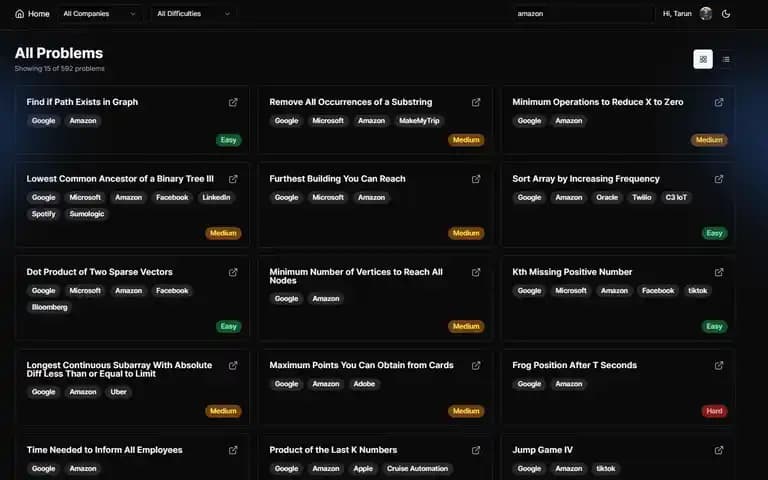Open external link for Remove All Occurrences of a Substring
This screenshot has width=768, height=480.
point(476,102)
